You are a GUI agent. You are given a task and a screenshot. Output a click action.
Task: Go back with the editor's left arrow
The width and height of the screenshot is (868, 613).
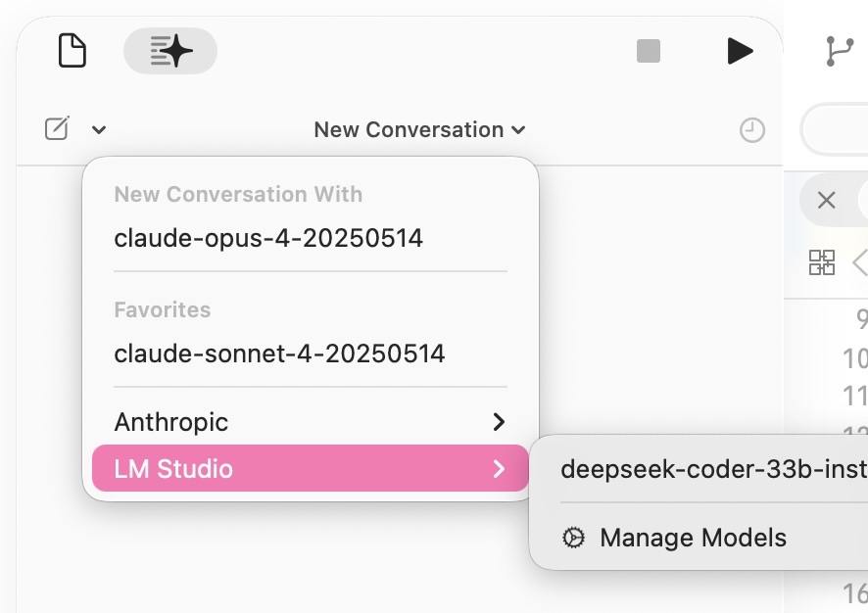point(860,262)
